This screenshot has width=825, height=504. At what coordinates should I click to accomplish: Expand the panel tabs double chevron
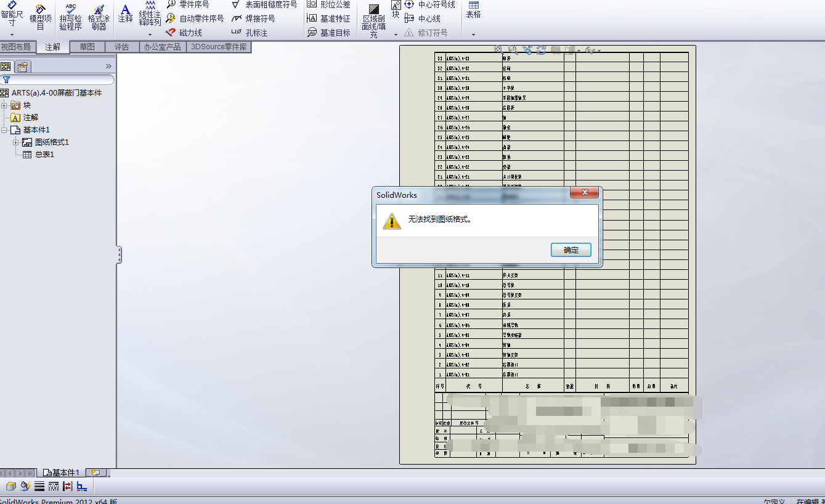click(x=108, y=67)
